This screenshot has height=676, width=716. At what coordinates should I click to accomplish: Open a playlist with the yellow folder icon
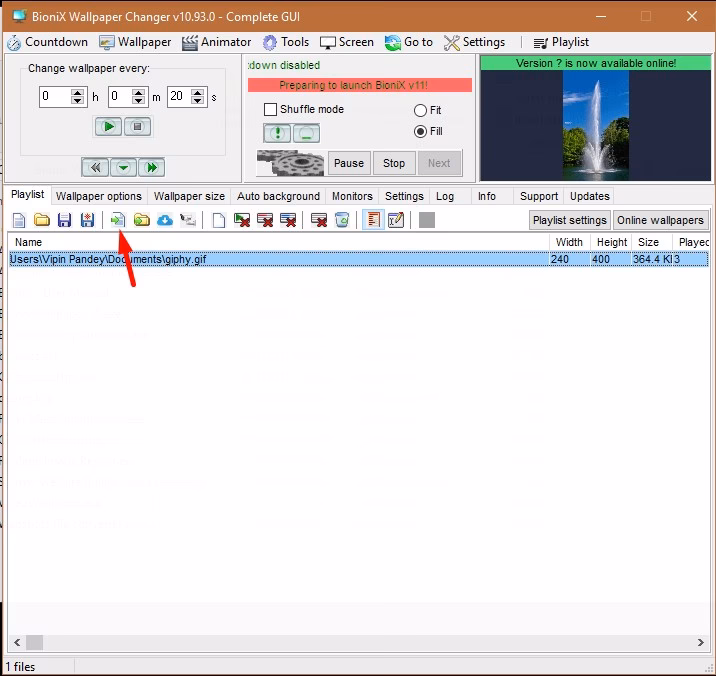point(42,221)
